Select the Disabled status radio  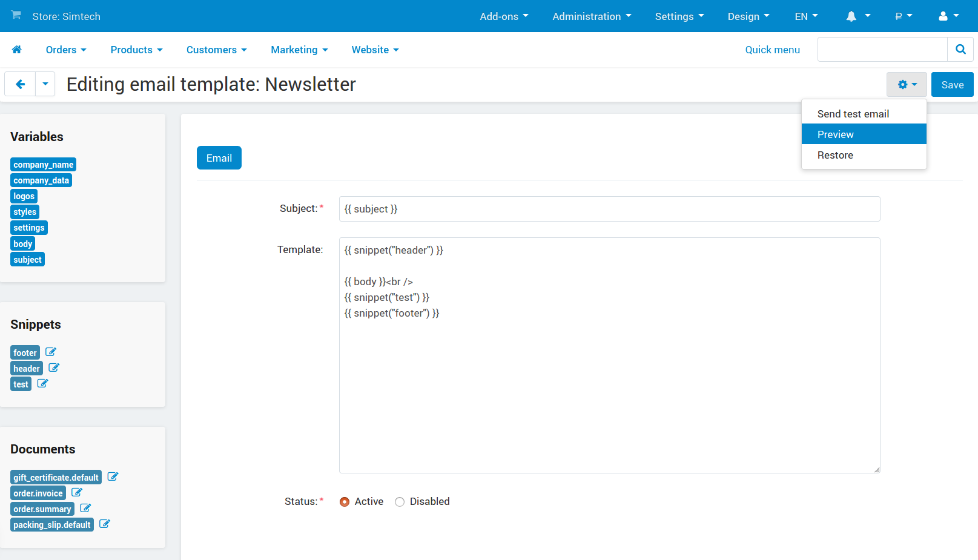click(400, 502)
